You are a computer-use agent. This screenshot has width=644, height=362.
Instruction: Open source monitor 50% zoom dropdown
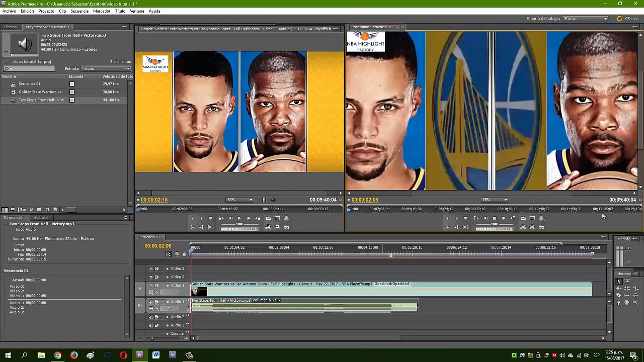(239, 200)
